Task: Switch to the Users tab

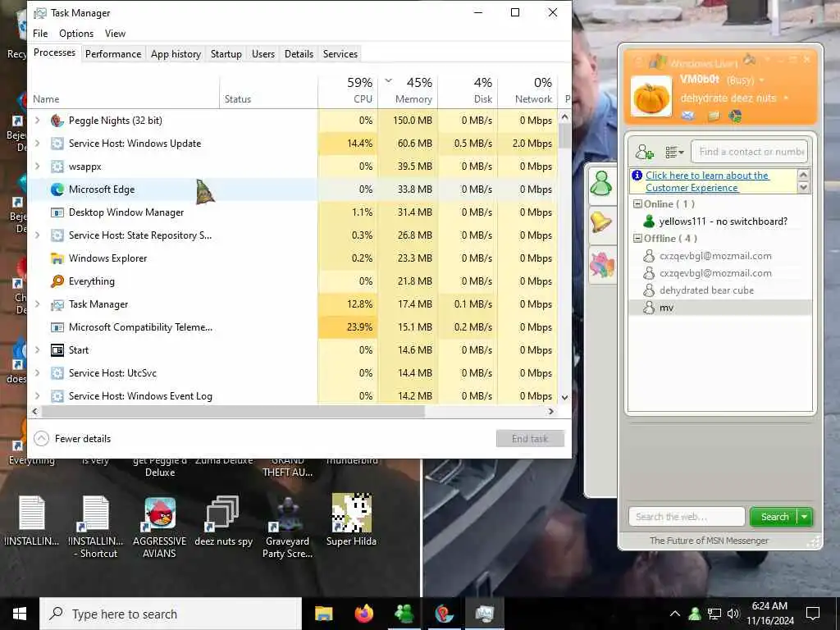Action: click(263, 54)
